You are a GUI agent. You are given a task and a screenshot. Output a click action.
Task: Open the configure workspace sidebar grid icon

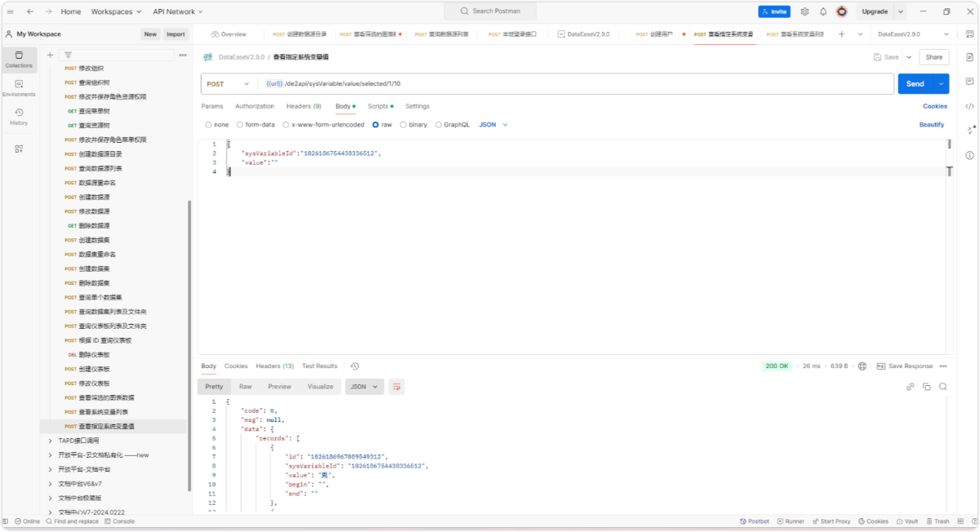click(x=19, y=149)
